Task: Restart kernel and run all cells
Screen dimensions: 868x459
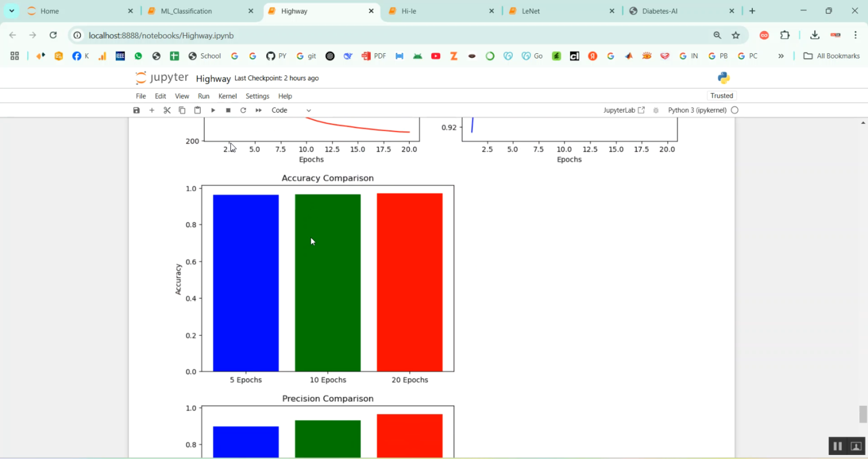Action: (259, 110)
